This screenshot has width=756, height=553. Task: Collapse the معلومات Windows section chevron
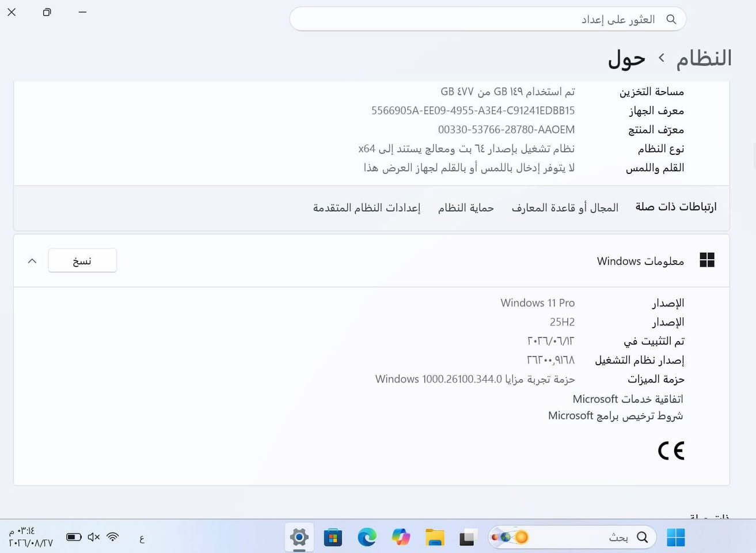pyautogui.click(x=32, y=261)
